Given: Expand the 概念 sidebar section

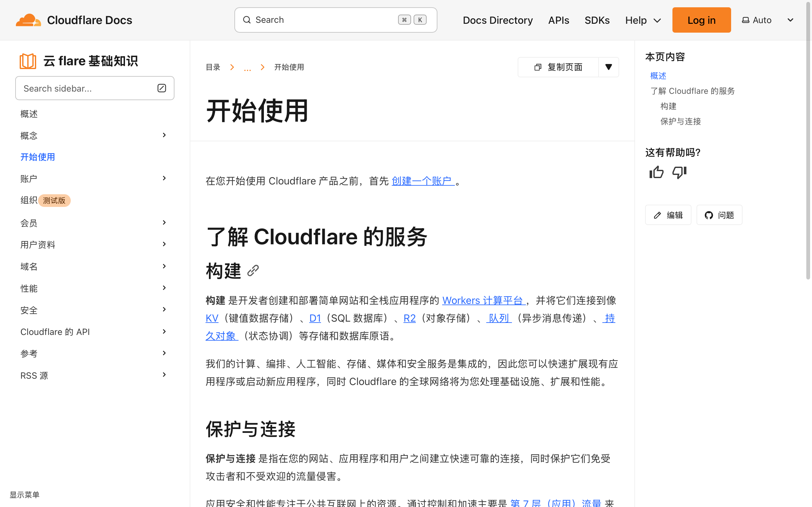Looking at the screenshot, I should 164,135.
